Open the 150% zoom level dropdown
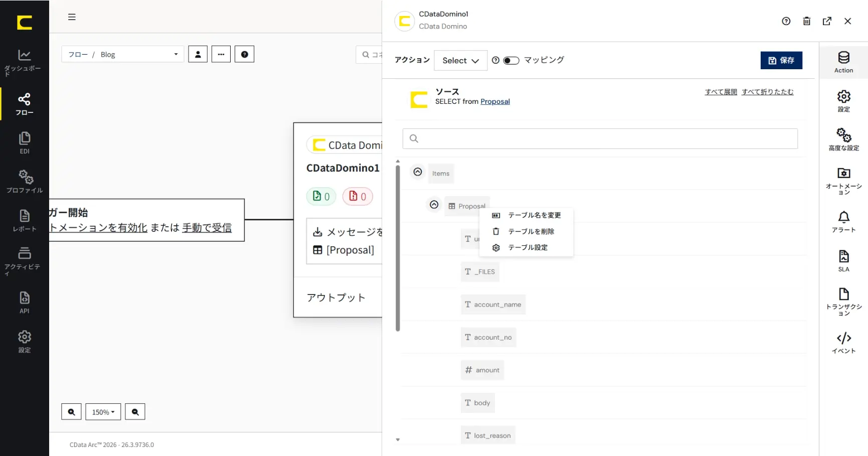Viewport: 868px width, 456px height. (x=103, y=412)
